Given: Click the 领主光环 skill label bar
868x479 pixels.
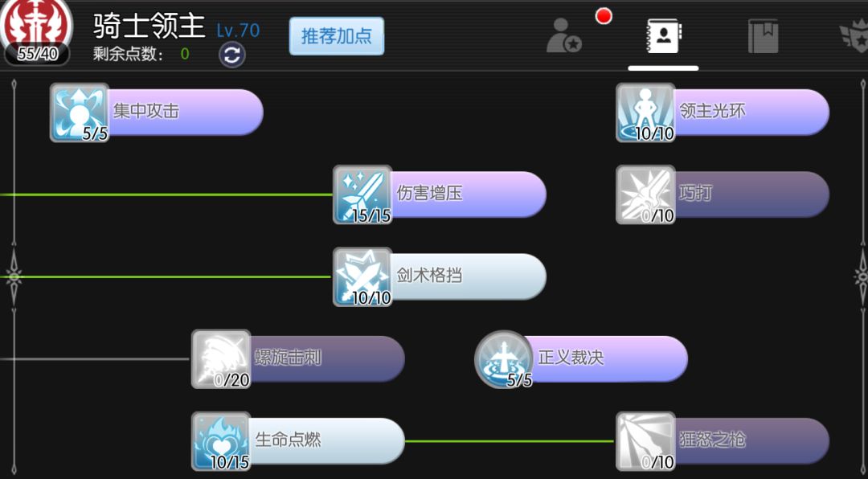Looking at the screenshot, I should (x=751, y=112).
